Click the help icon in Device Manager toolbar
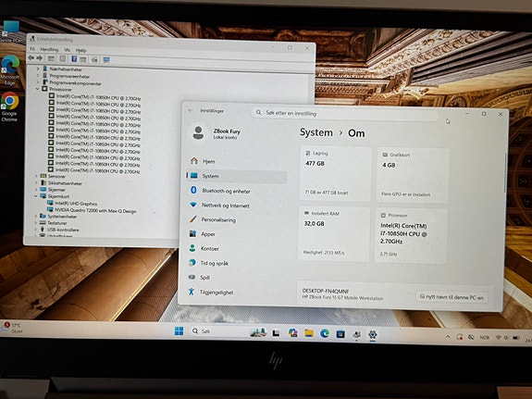 tap(74, 59)
